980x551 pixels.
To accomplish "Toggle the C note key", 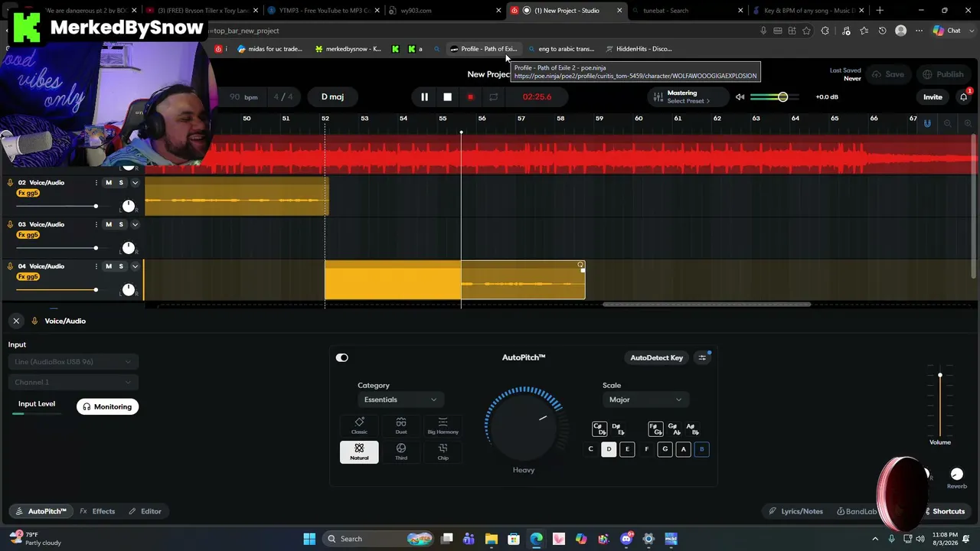I will pyautogui.click(x=590, y=450).
